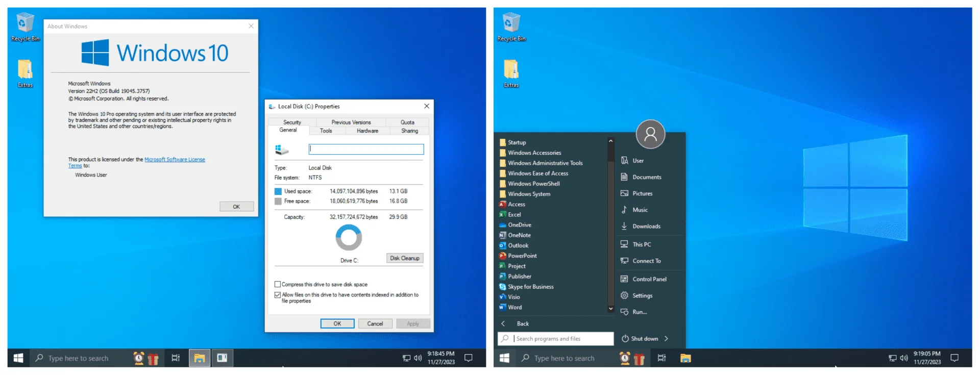This screenshot has width=980, height=375.
Task: Click the used space value 14,097,104,896 bytes
Action: tap(354, 191)
